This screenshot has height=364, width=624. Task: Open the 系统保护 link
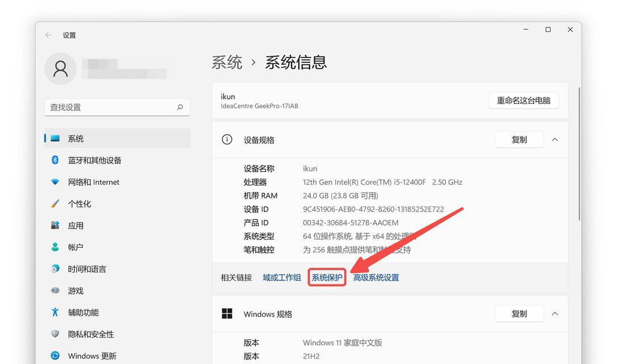coord(327,278)
